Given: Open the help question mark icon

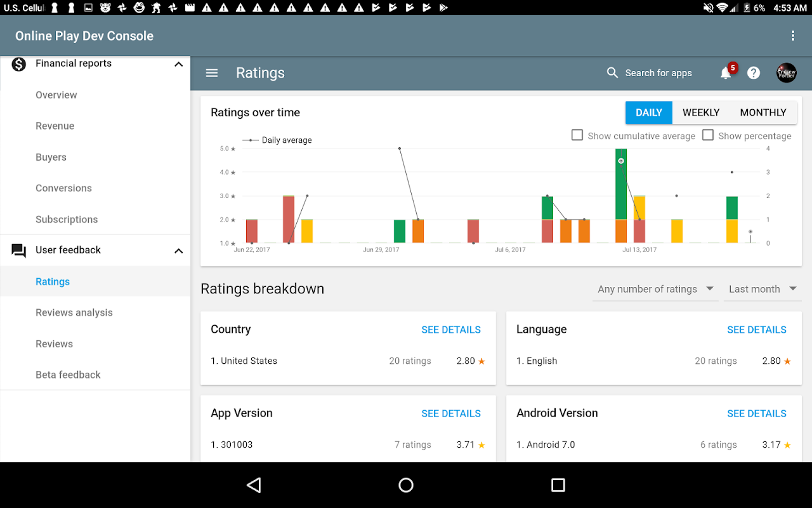Looking at the screenshot, I should tap(754, 73).
